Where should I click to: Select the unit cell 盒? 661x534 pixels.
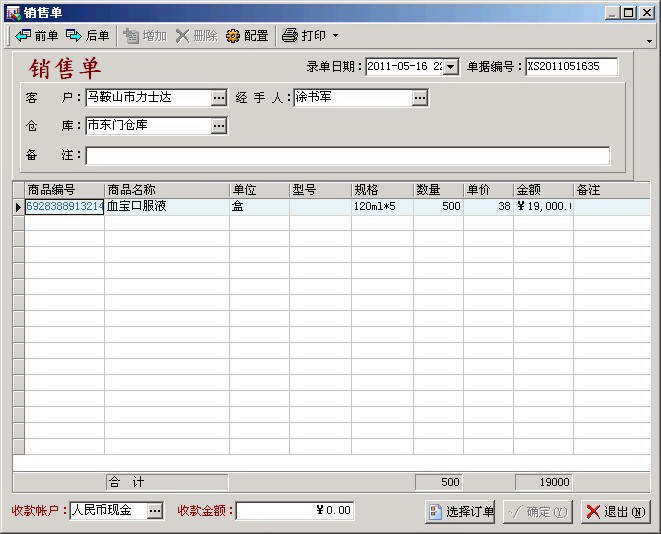click(x=259, y=207)
